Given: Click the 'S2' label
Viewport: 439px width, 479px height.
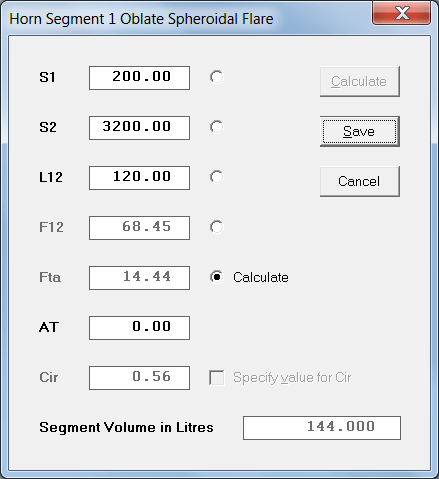Looking at the screenshot, I should point(48,127).
